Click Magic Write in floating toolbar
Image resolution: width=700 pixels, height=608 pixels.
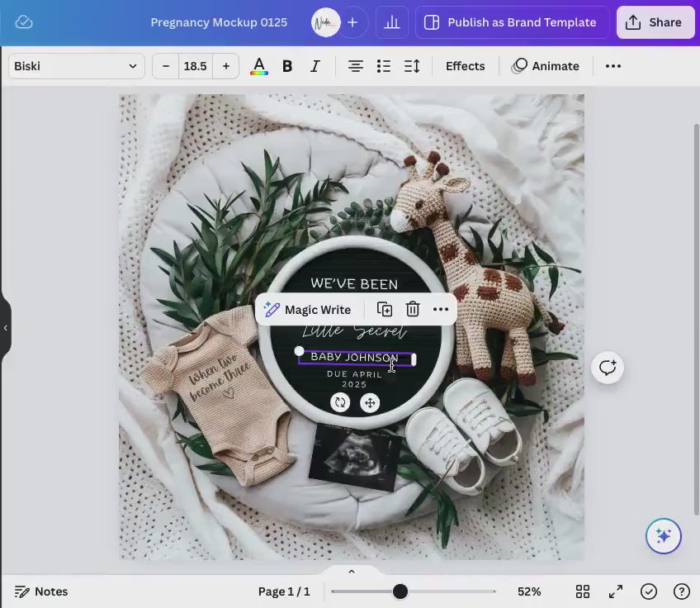308,310
